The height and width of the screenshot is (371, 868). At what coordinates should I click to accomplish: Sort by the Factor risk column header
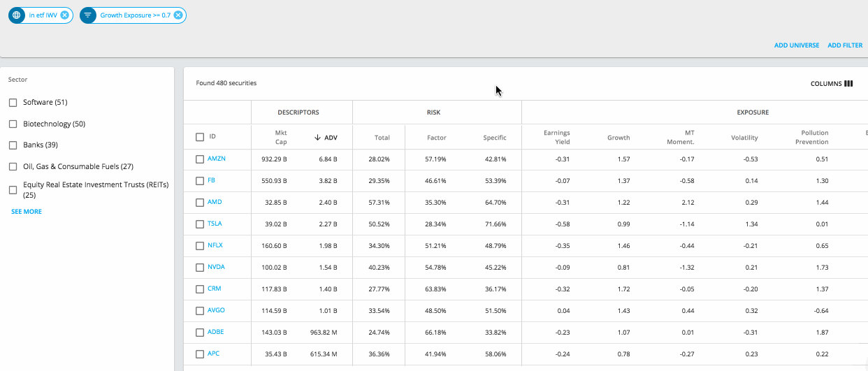[x=437, y=138]
